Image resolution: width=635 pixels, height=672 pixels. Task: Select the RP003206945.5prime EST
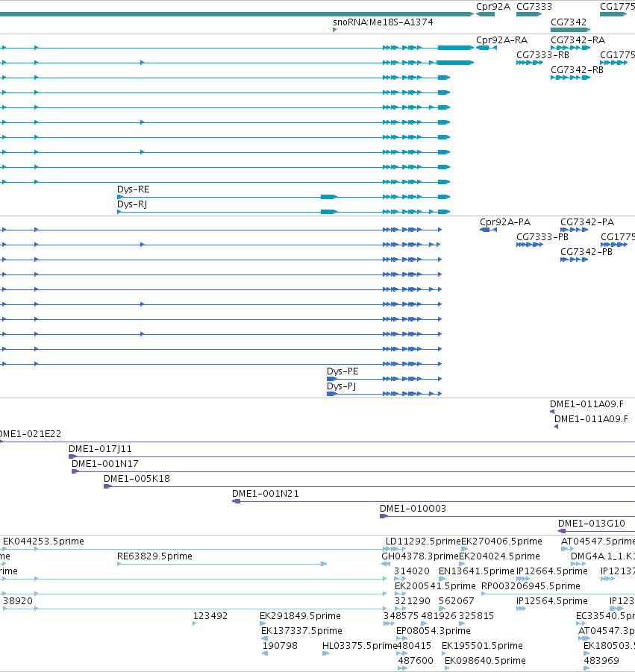click(x=558, y=594)
